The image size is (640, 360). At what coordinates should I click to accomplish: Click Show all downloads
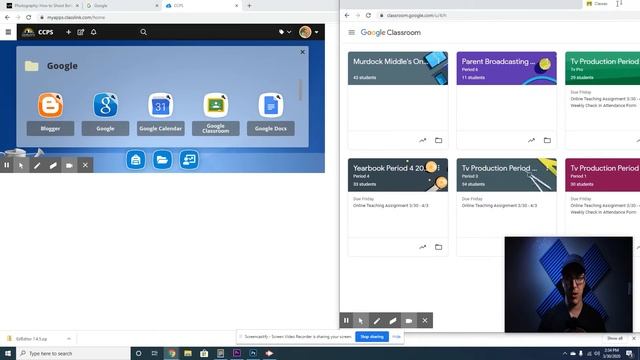(615, 338)
